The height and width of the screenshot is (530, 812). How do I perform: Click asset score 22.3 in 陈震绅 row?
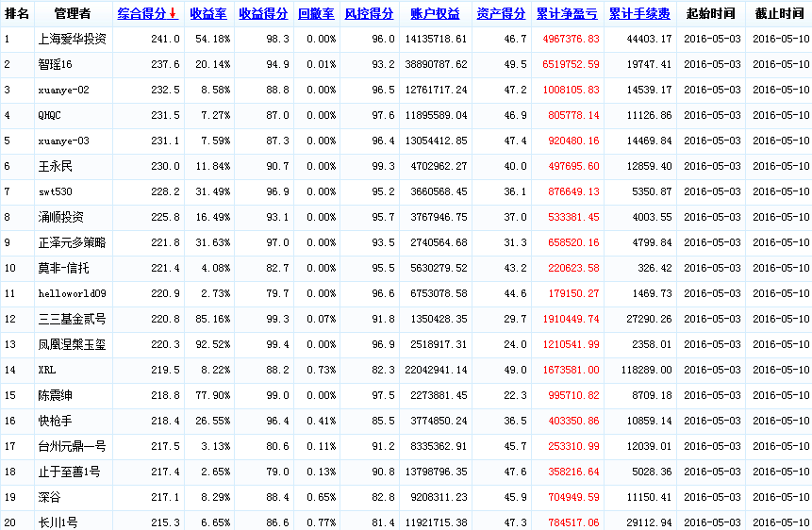click(x=515, y=395)
